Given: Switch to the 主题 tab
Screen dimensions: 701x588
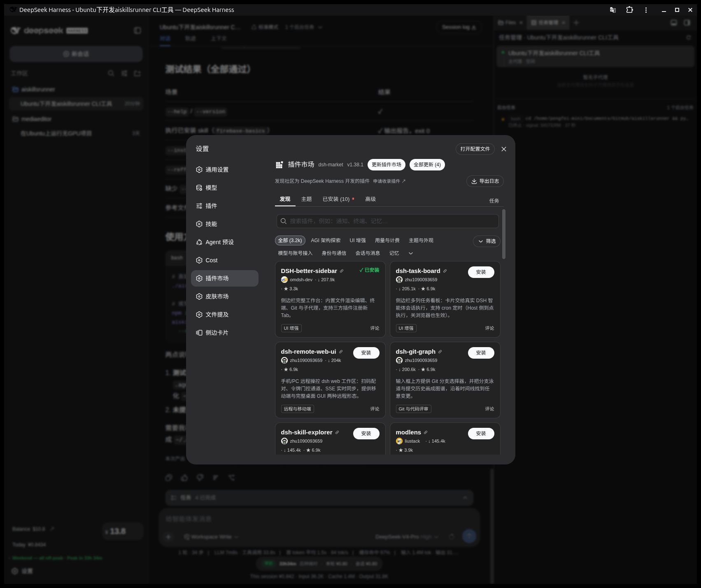Looking at the screenshot, I should (x=306, y=199).
